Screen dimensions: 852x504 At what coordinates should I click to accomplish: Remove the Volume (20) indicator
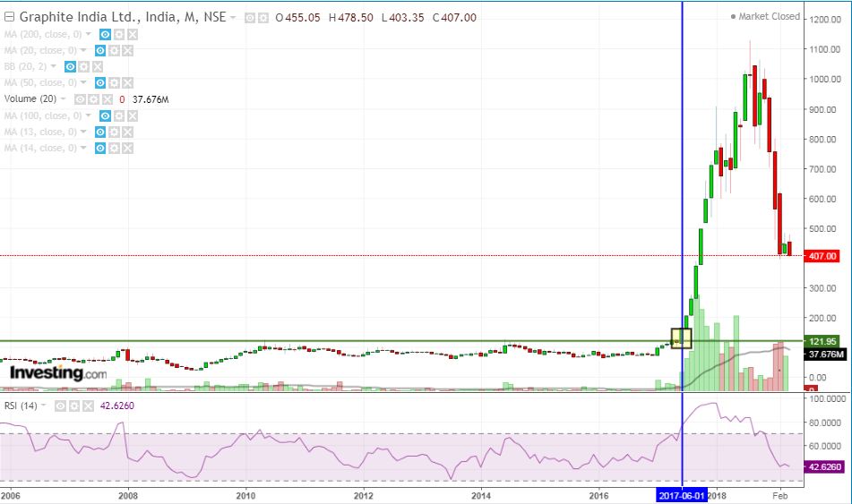tap(107, 99)
